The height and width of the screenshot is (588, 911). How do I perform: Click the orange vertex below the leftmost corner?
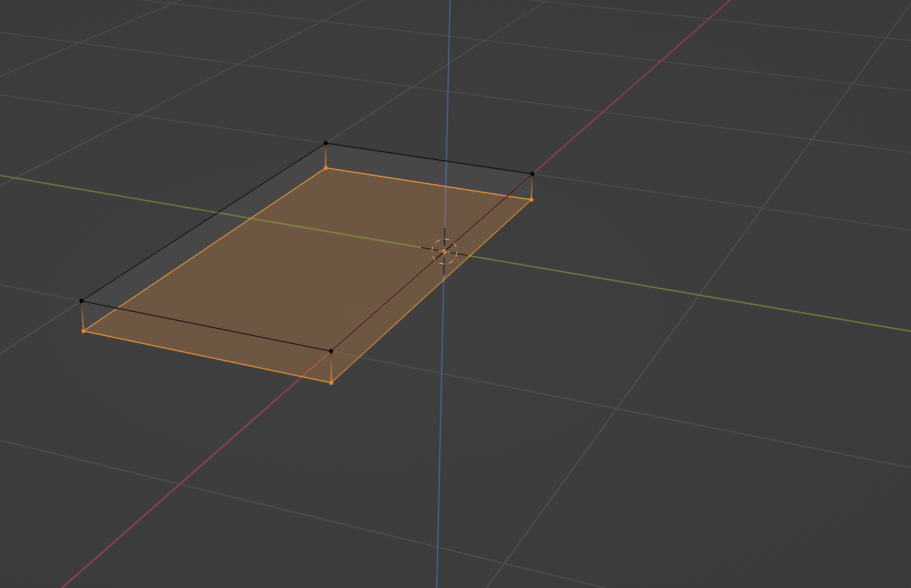pos(83,331)
